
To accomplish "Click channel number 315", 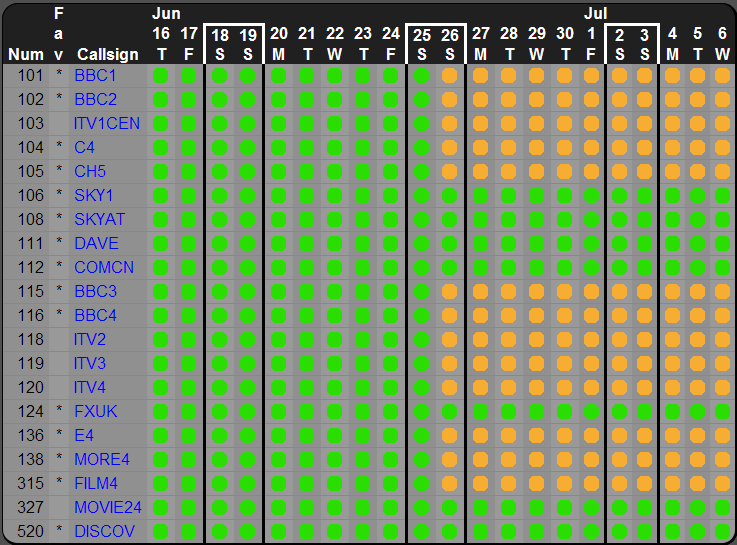I will coord(31,483).
